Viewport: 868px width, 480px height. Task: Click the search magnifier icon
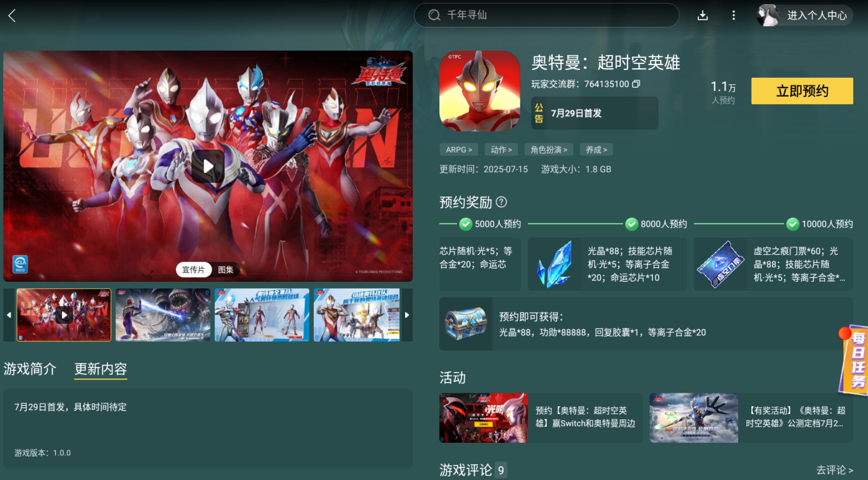tap(434, 15)
